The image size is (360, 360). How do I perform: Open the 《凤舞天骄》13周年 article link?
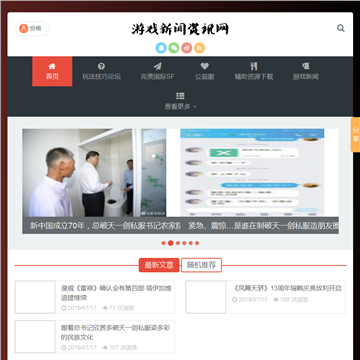click(x=287, y=288)
